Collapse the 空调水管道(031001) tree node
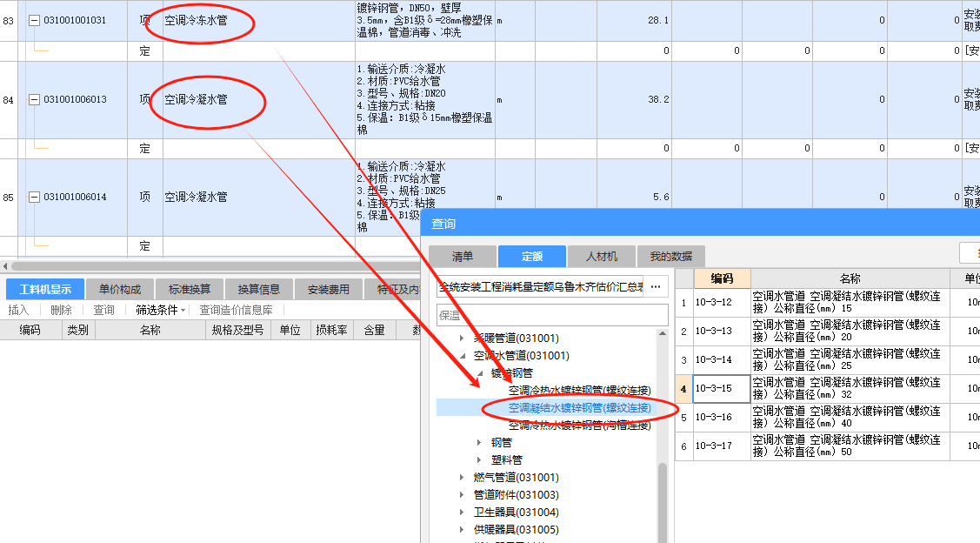This screenshot has height=543, width=980. [x=463, y=356]
